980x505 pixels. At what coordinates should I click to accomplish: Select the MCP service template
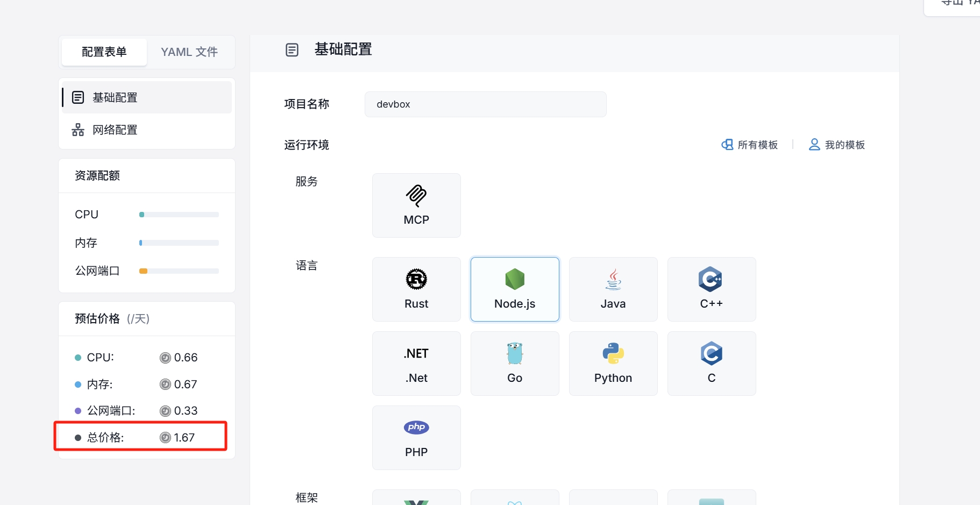pyautogui.click(x=416, y=205)
